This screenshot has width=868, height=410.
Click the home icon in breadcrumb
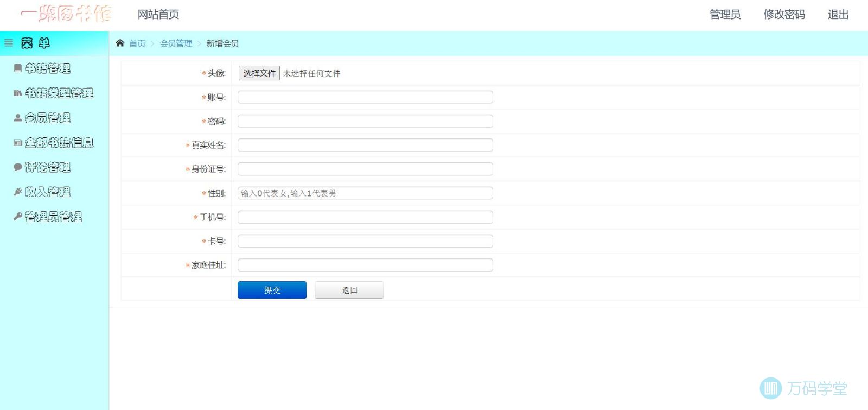click(120, 43)
